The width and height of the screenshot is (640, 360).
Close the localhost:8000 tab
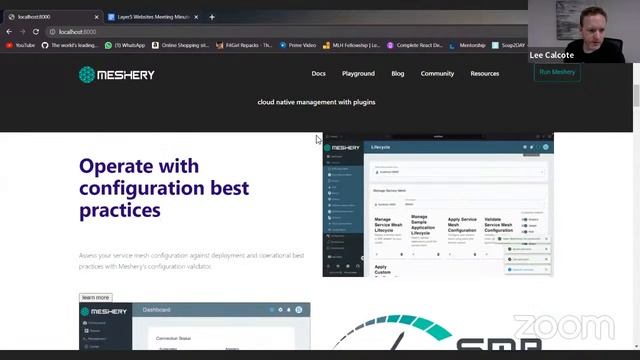click(x=96, y=17)
